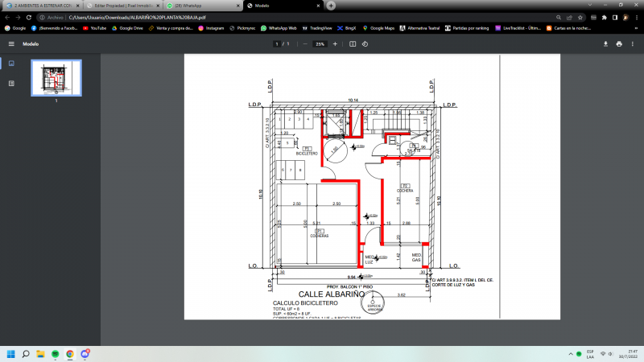Open the YouTube bookmark

[x=94, y=27]
